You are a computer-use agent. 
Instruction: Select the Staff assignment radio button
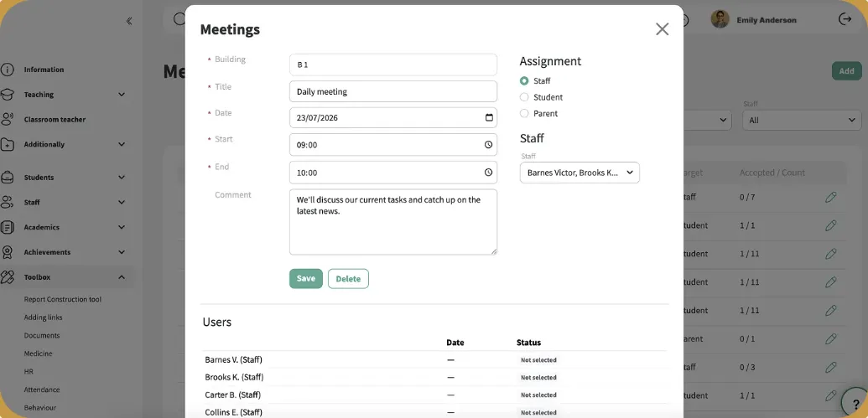click(524, 80)
